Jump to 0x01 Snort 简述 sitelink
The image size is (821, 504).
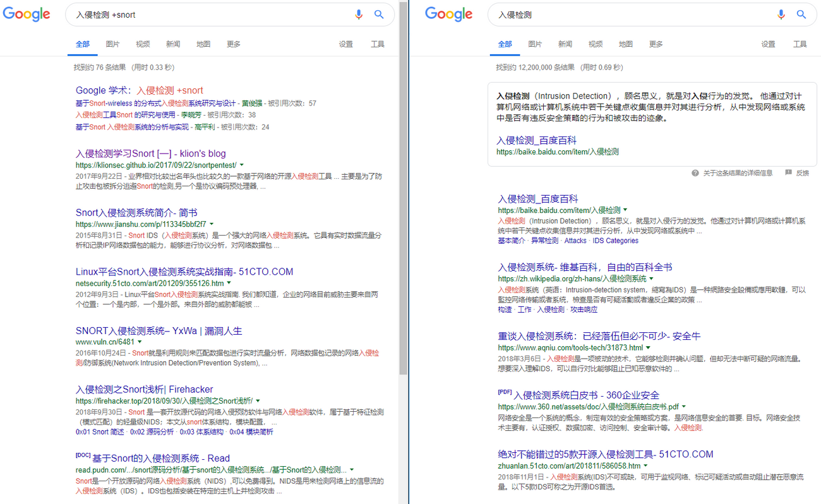pos(100,432)
